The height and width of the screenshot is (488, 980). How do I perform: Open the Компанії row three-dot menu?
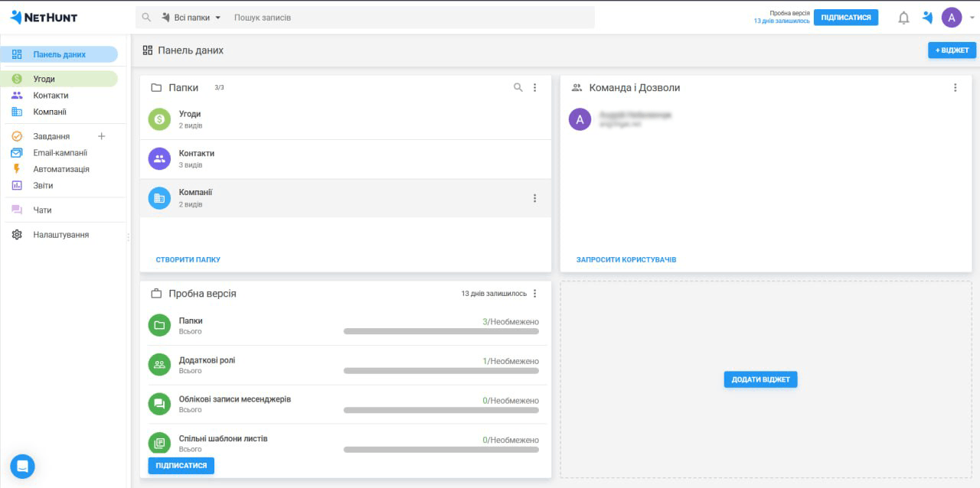coord(535,198)
